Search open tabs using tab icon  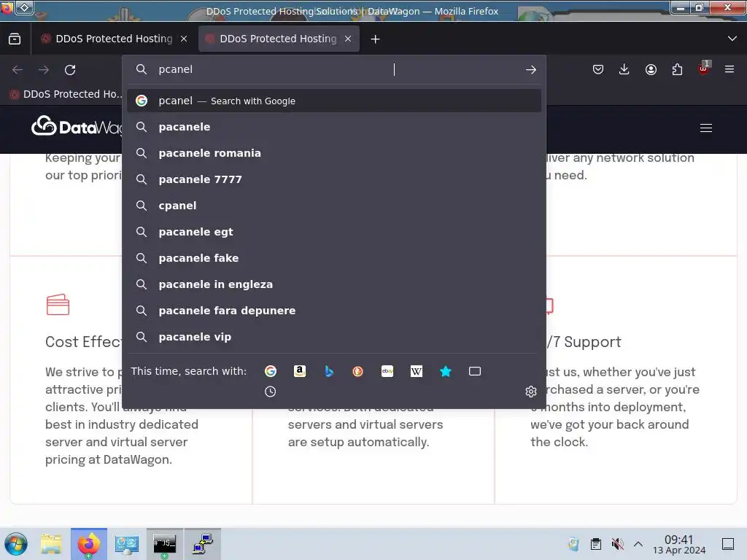pyautogui.click(x=475, y=371)
